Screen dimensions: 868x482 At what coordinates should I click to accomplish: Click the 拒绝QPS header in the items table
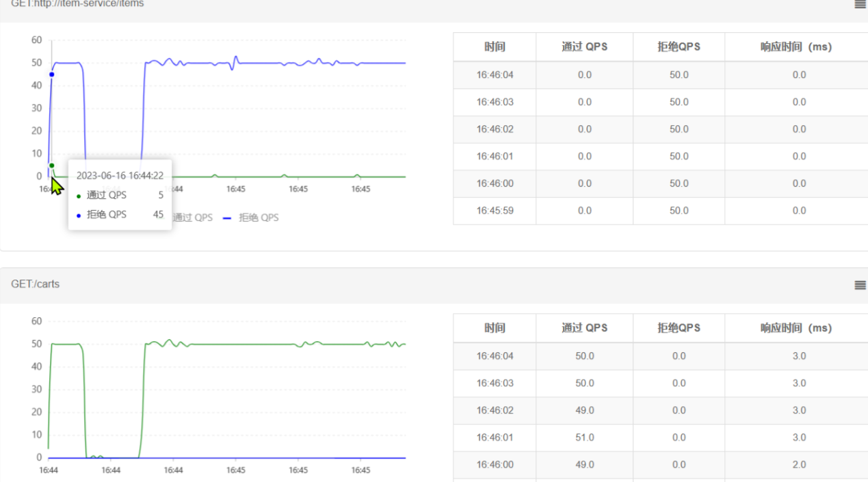click(679, 47)
